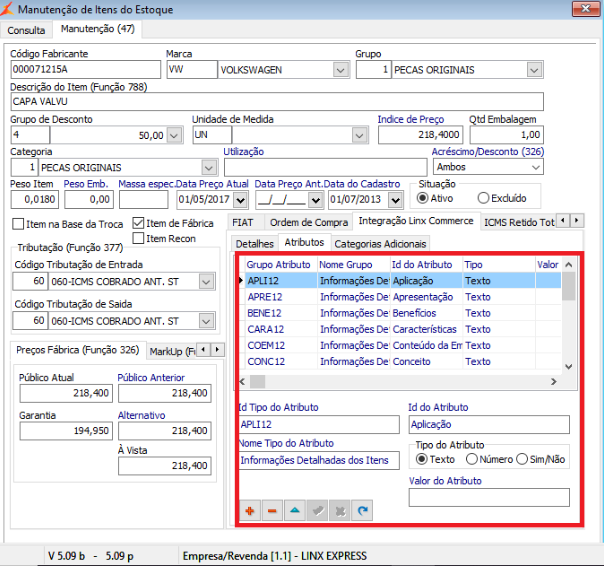Viewport: 604px width, 566px height.
Task: Select the APRE12 attribute row
Action: coord(400,297)
